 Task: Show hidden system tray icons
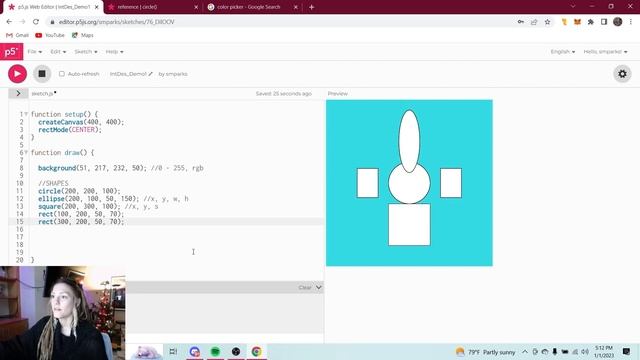(525, 352)
